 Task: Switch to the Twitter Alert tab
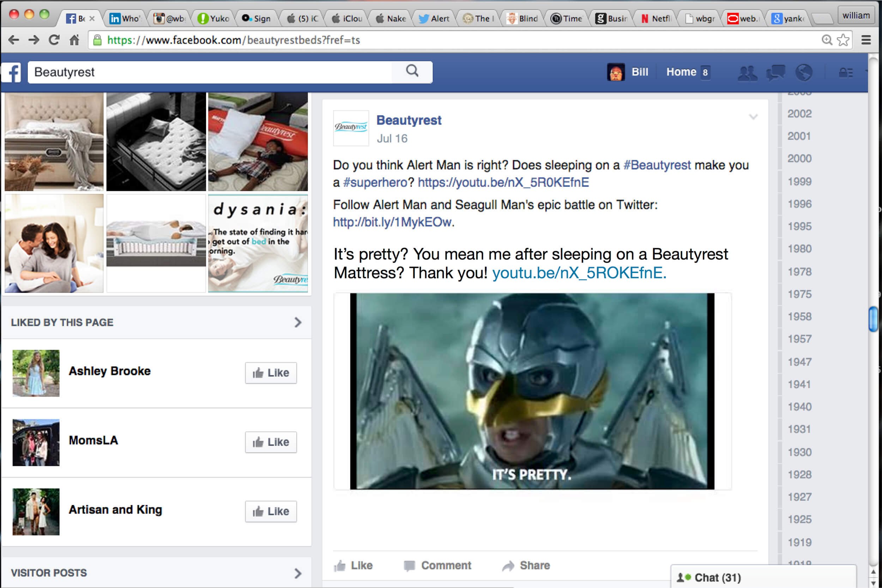(x=434, y=18)
